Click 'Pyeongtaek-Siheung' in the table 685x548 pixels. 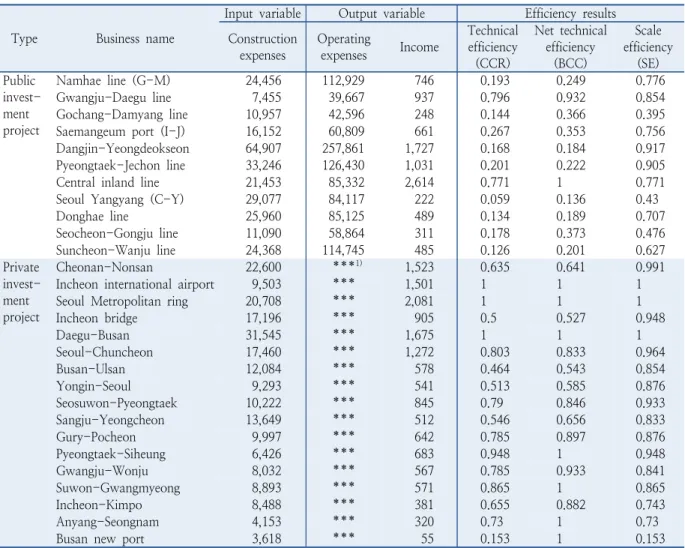111,454
